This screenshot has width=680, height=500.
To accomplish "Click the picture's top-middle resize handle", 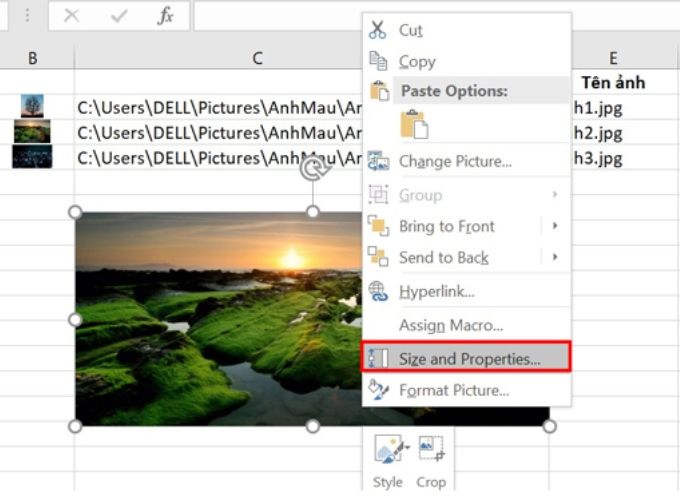I will tap(312, 212).
